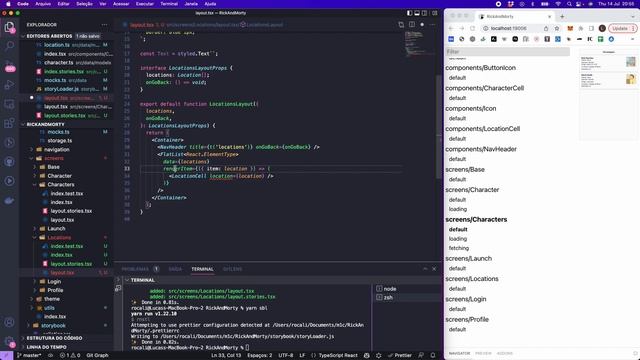Open Git Graph from the status bar
This screenshot has height=360, width=640.
(97, 356)
